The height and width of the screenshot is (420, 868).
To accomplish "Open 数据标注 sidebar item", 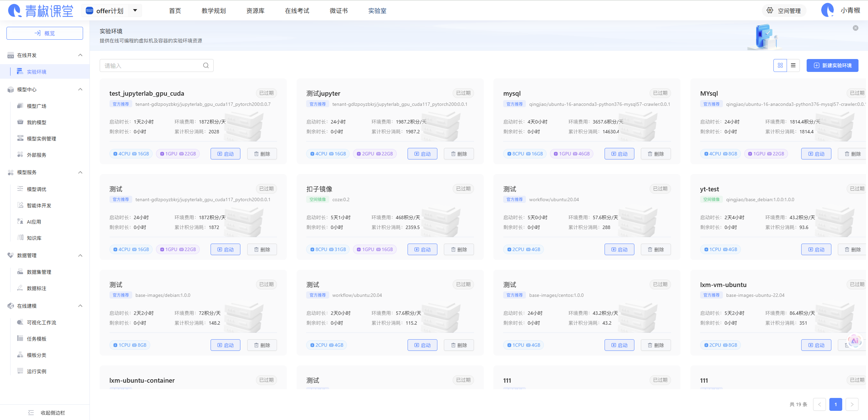I will point(37,288).
